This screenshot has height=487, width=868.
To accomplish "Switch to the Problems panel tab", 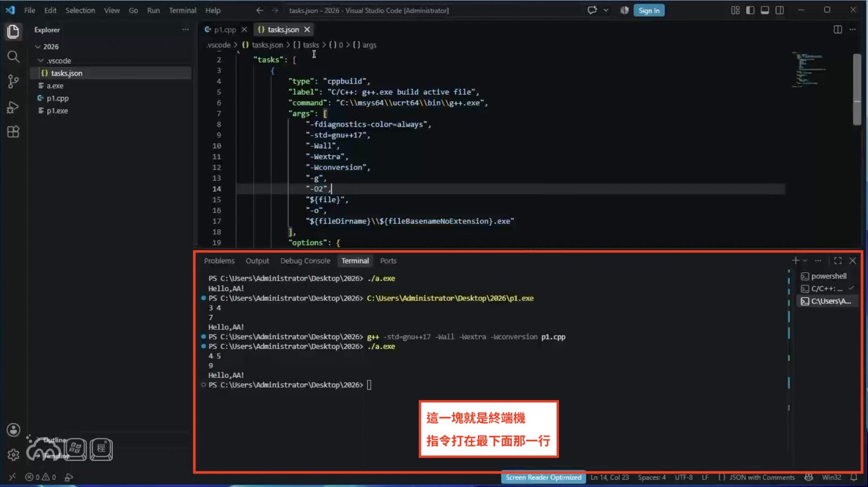I will point(219,261).
